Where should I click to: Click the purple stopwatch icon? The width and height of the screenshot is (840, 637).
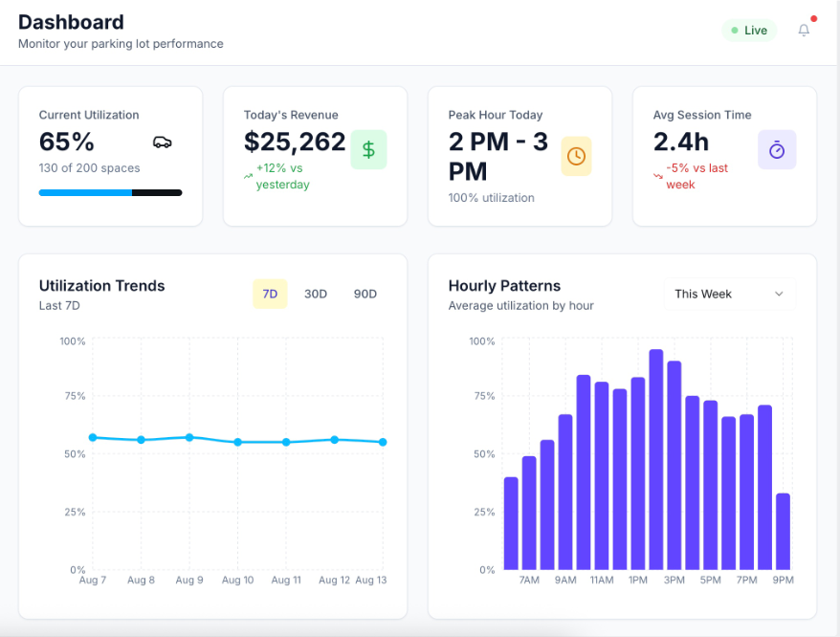(777, 150)
